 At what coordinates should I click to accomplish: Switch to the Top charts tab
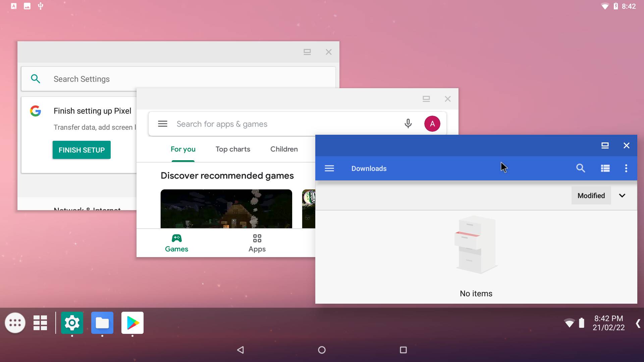coord(233,149)
